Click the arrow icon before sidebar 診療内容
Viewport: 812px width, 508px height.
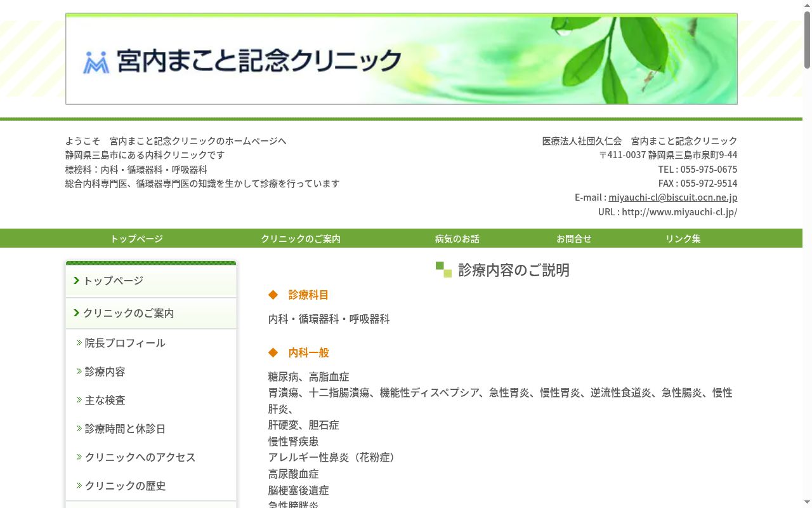(x=79, y=371)
